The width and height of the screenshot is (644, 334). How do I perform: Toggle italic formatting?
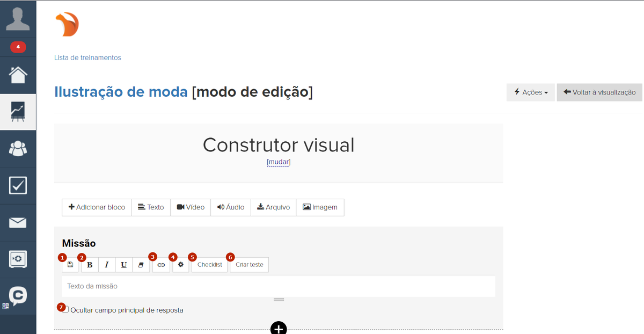click(x=107, y=265)
